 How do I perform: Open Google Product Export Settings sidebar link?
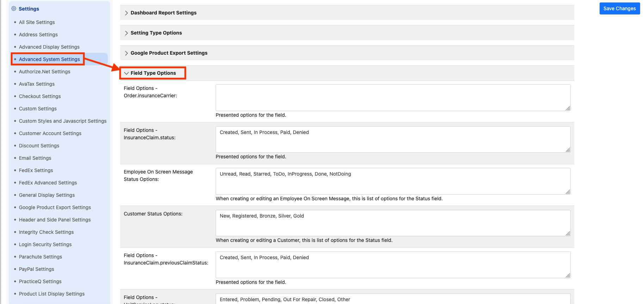[x=55, y=207]
